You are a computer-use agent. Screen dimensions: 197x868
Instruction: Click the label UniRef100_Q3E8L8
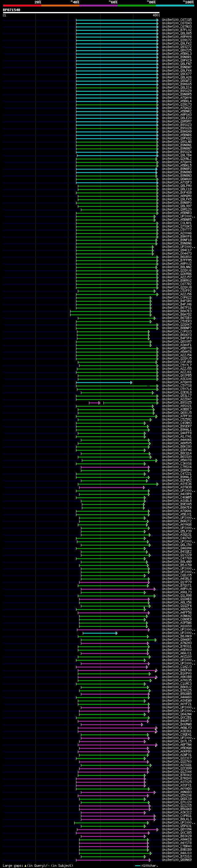tap(177, 392)
